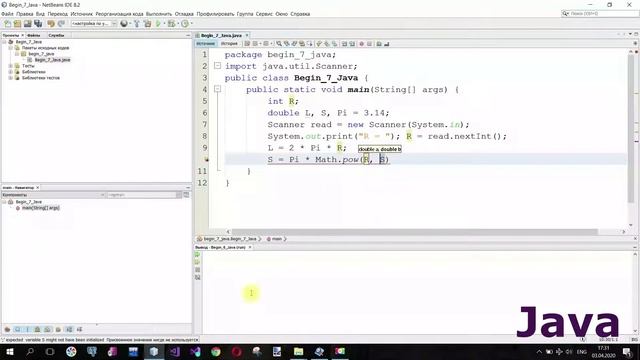Click the Save All toolbar icon
Image resolution: width=640 pixels, height=360 pixels.
coord(38,24)
